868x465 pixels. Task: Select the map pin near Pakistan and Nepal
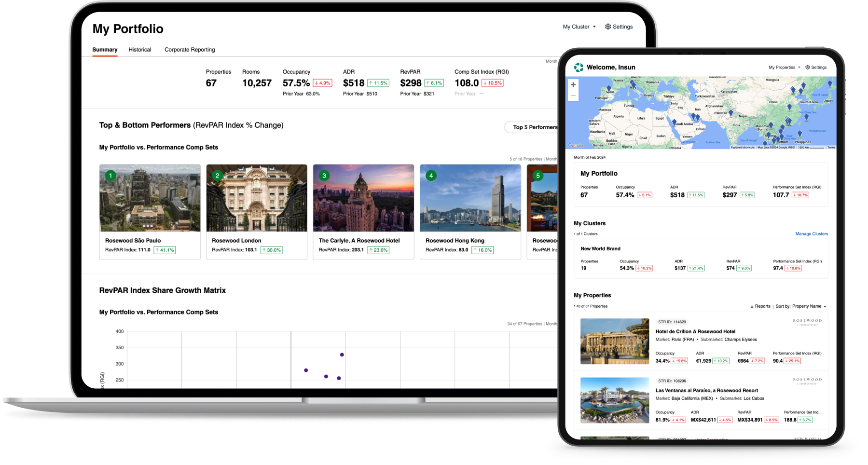(x=730, y=113)
